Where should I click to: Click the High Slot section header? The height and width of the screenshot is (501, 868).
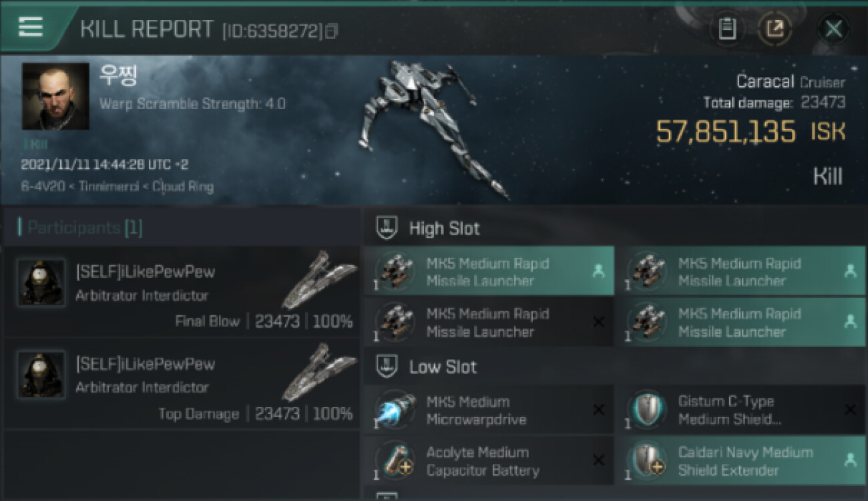click(x=444, y=228)
